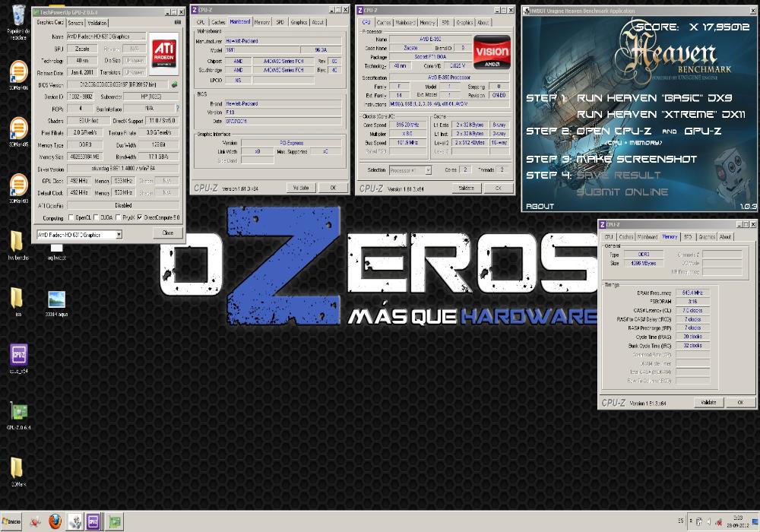
Task: Click the show desktop icon at taskbar end
Action: 755,522
